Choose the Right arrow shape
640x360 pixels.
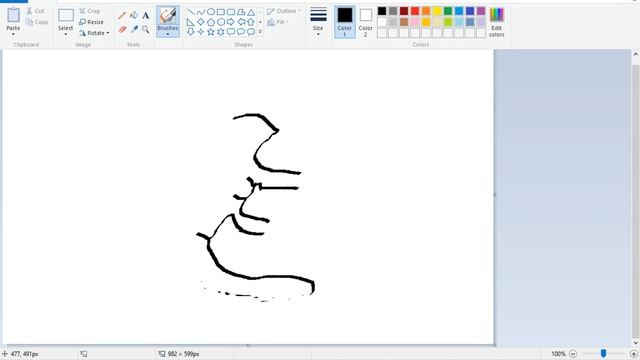tap(231, 22)
